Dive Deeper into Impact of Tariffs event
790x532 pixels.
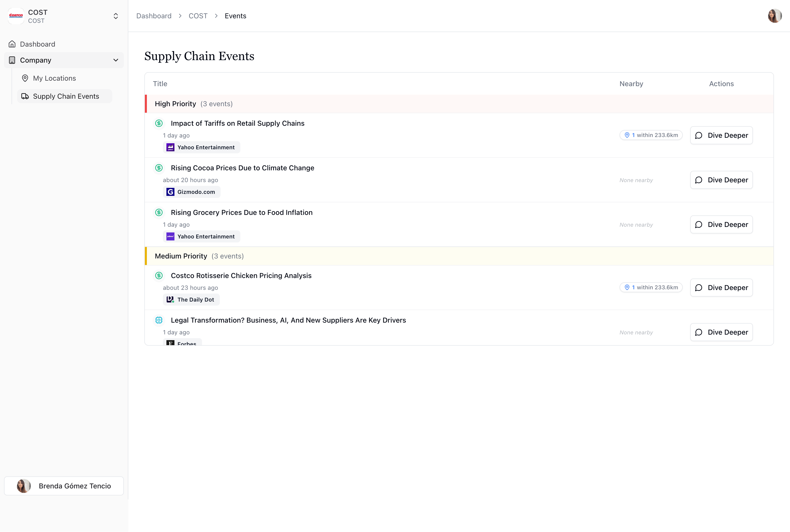[x=721, y=135]
